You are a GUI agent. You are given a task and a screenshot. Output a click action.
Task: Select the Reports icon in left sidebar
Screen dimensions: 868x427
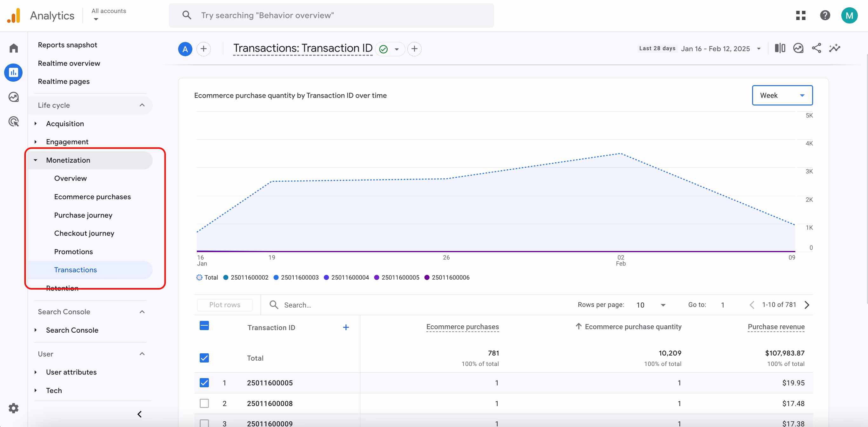coord(13,72)
